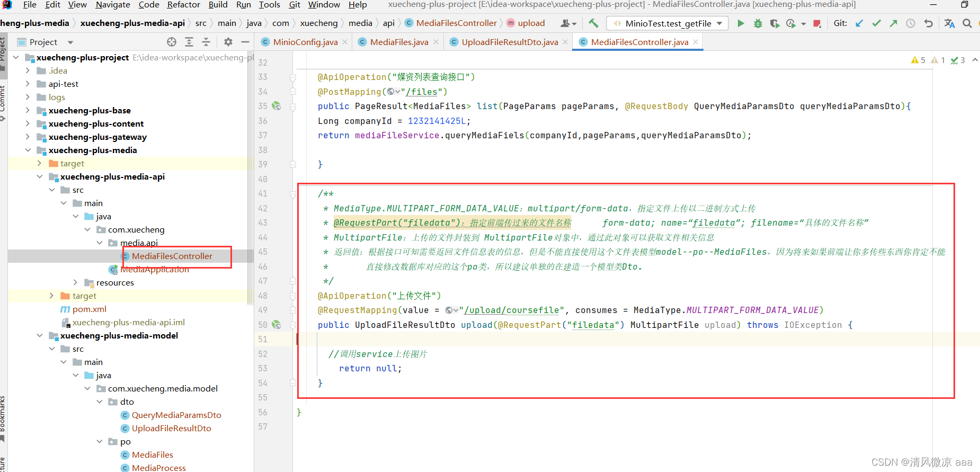Update project with Git blue arrow
980x472 pixels.
click(x=859, y=23)
